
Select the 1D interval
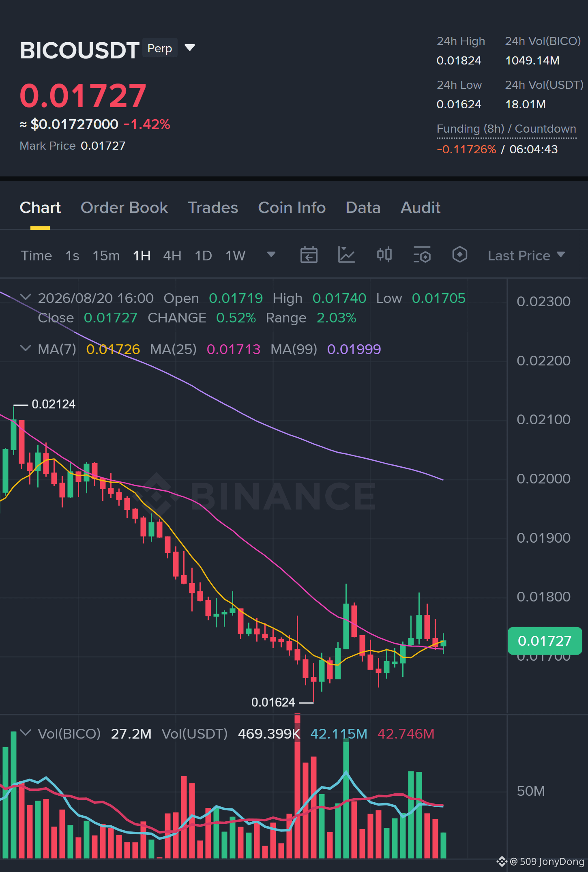[204, 256]
